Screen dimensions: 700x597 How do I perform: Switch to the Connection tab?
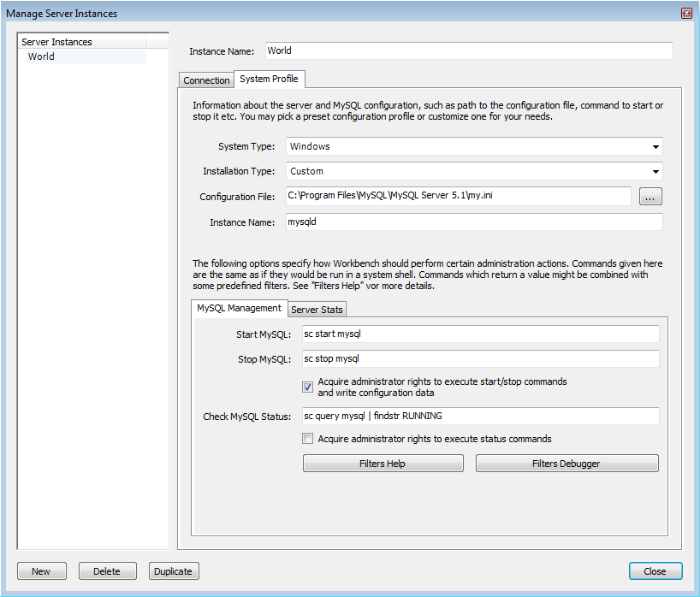click(206, 79)
